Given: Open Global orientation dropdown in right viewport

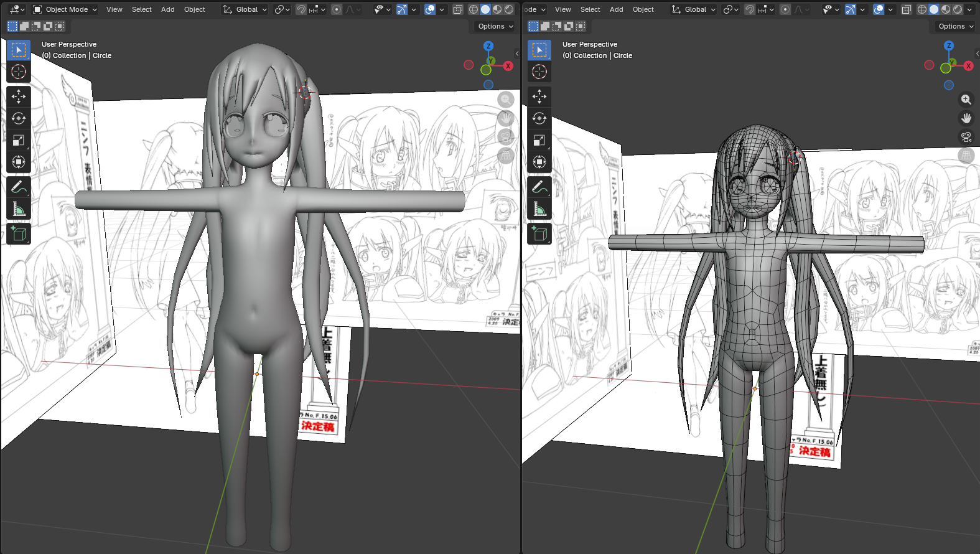Looking at the screenshot, I should pos(694,9).
